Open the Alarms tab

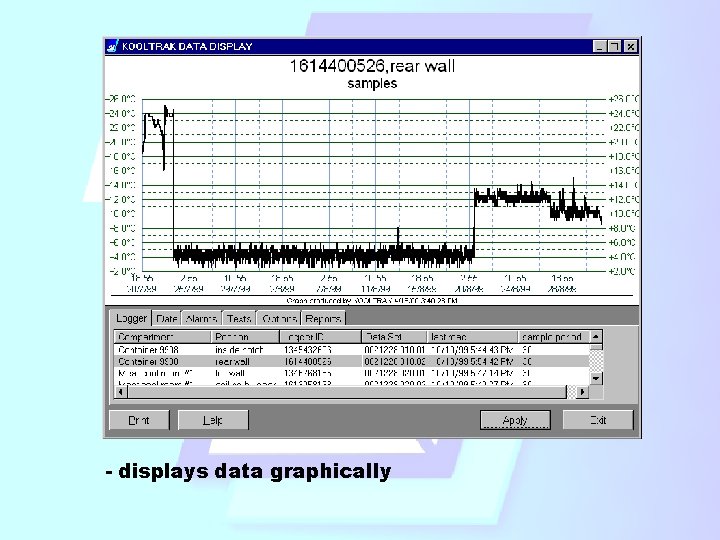point(201,319)
